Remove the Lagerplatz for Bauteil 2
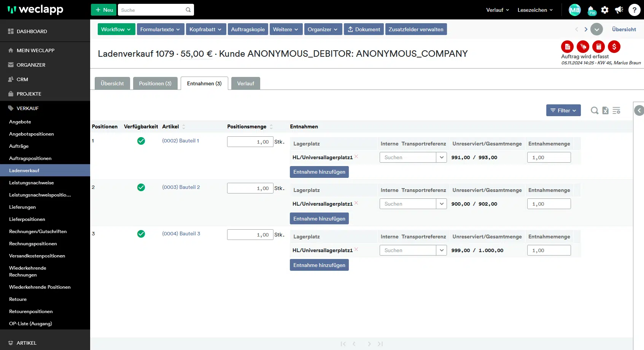This screenshot has width=644, height=350. click(356, 203)
